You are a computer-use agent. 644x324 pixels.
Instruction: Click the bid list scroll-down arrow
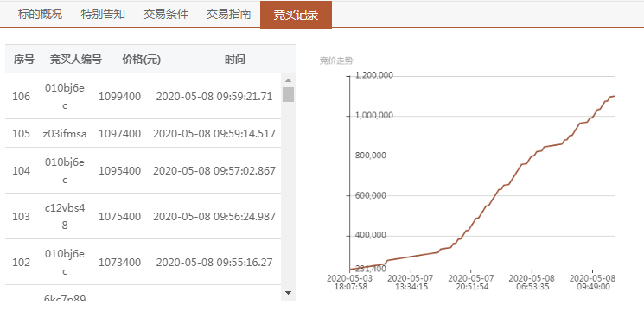tap(289, 293)
